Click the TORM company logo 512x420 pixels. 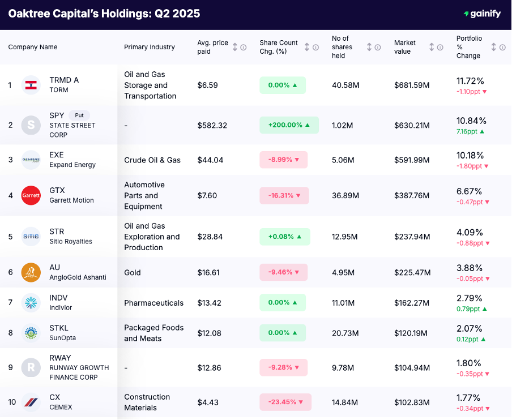point(31,85)
